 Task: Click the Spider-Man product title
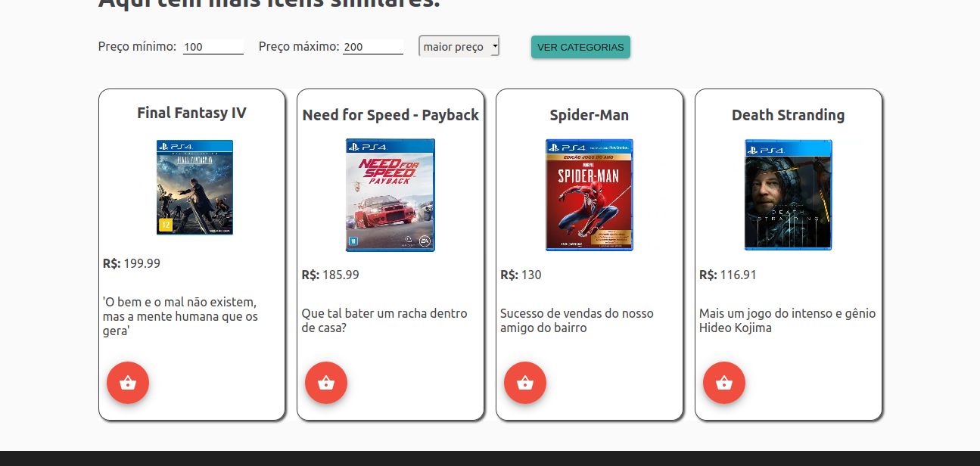(590, 115)
